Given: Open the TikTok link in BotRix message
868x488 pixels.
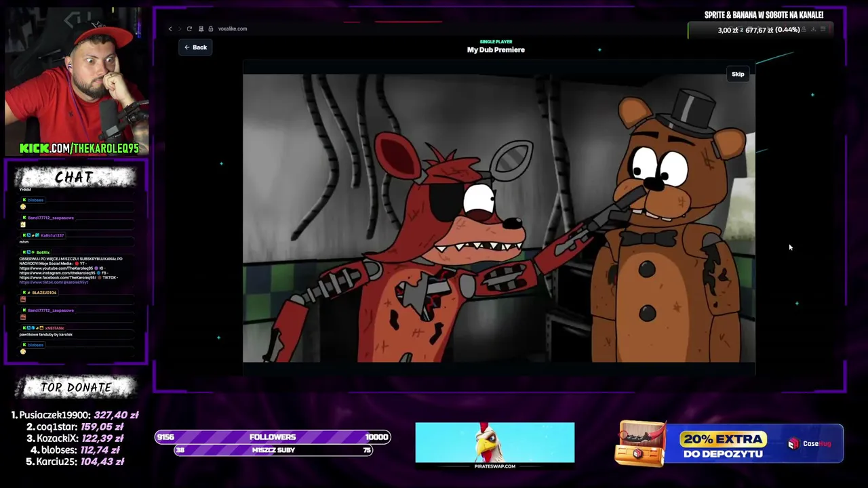Looking at the screenshot, I should [54, 282].
